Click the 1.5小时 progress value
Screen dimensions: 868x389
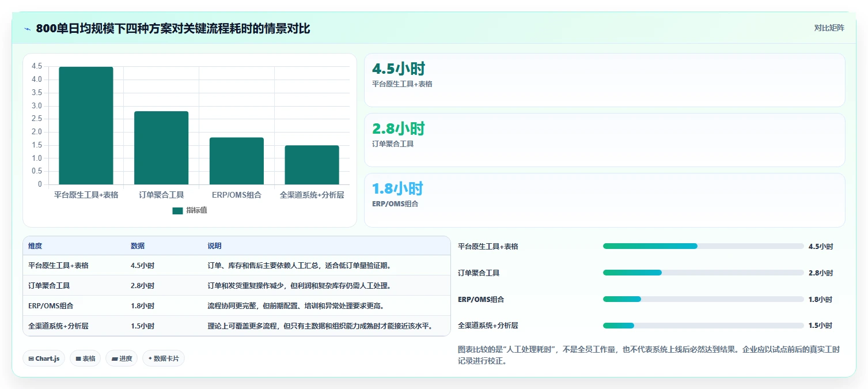(821, 326)
